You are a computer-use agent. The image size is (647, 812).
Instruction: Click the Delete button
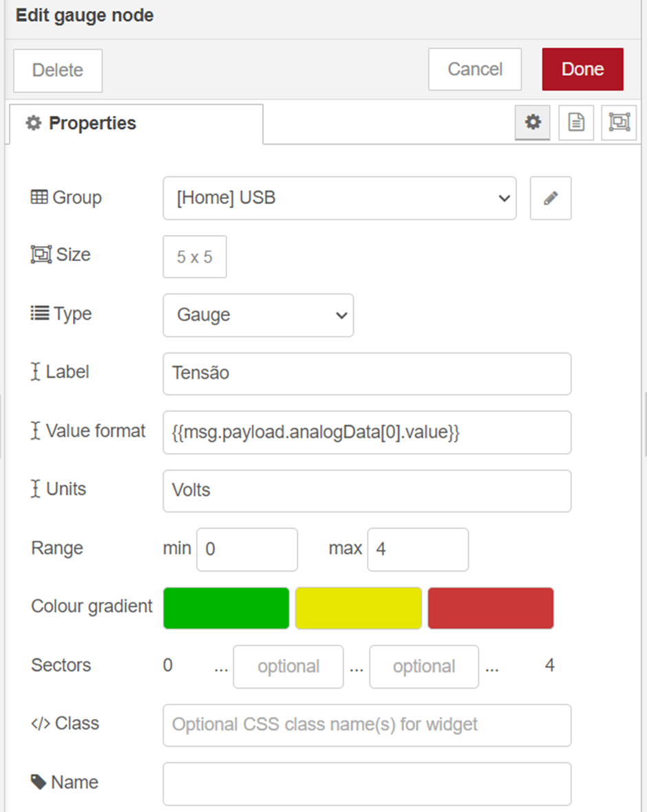coord(58,70)
